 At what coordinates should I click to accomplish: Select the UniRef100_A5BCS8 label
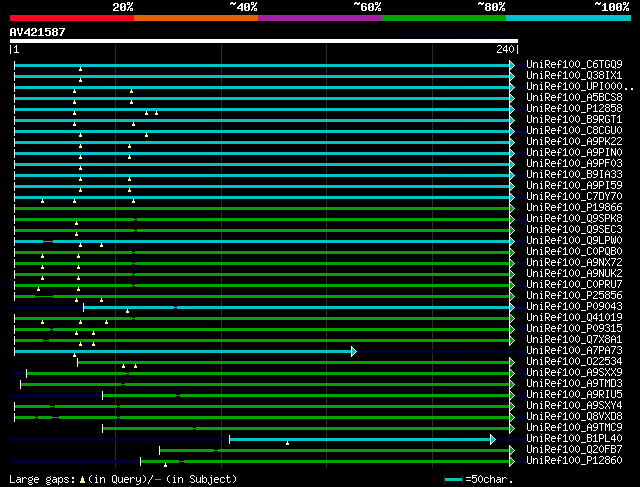pyautogui.click(x=574, y=98)
